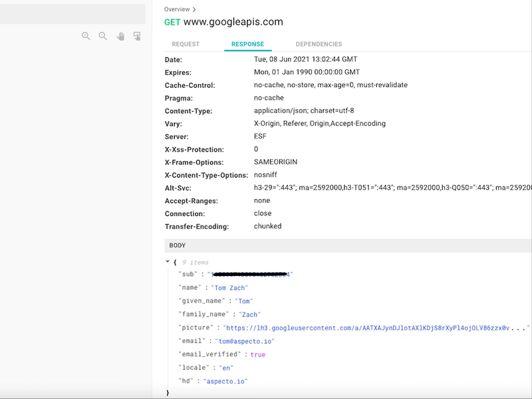Viewport: 532px width, 399px height.
Task: Click the family_name value "Zach"
Action: click(x=250, y=315)
